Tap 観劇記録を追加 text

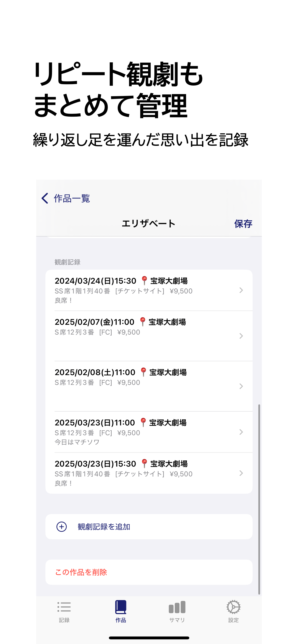point(104,527)
